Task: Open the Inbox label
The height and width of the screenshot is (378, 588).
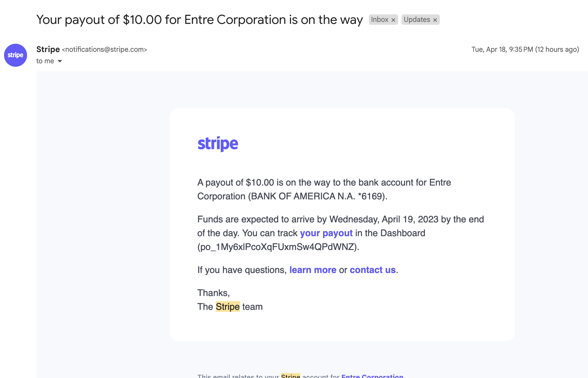Action: tap(379, 20)
